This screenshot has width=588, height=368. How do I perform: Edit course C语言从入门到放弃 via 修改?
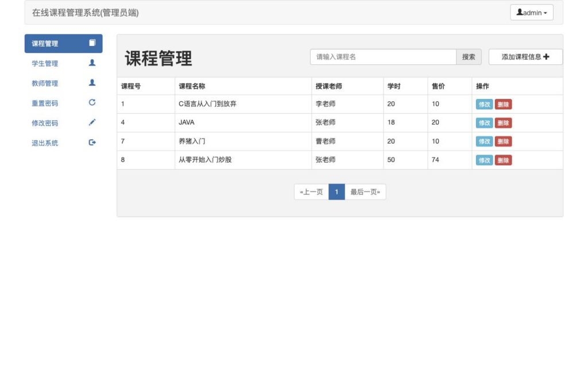(x=484, y=105)
